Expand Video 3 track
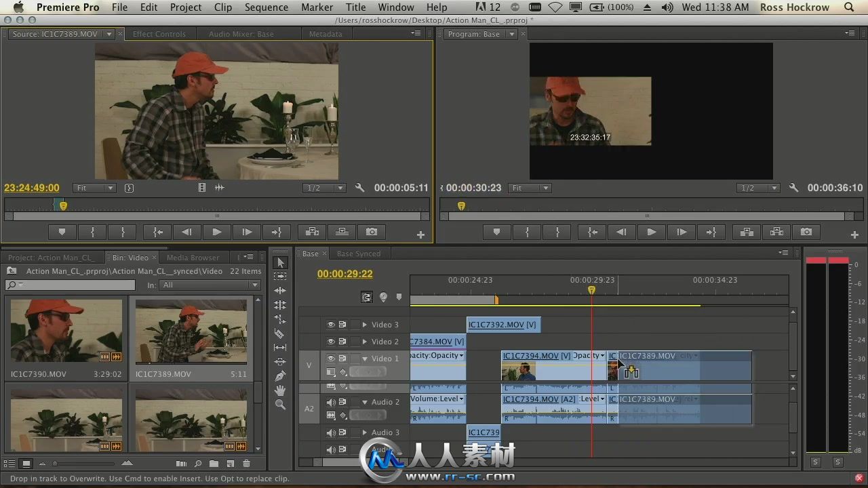Screen dimensions: 868x488 click(364, 325)
